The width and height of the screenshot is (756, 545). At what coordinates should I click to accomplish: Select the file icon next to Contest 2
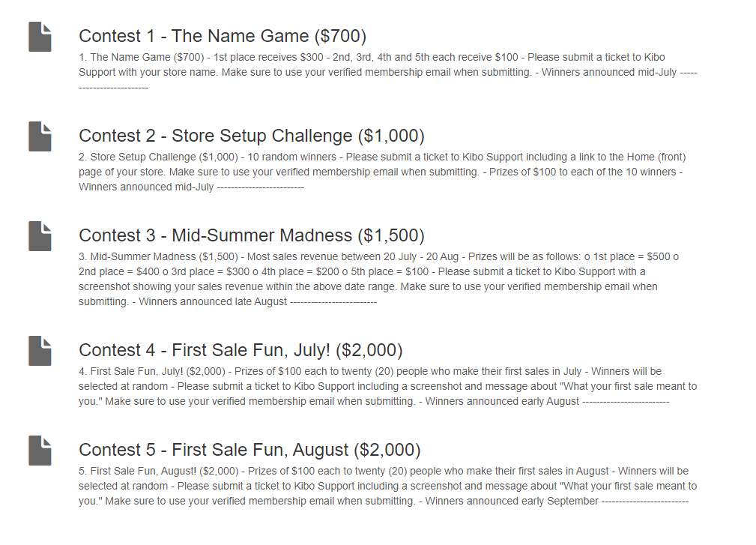[40, 136]
